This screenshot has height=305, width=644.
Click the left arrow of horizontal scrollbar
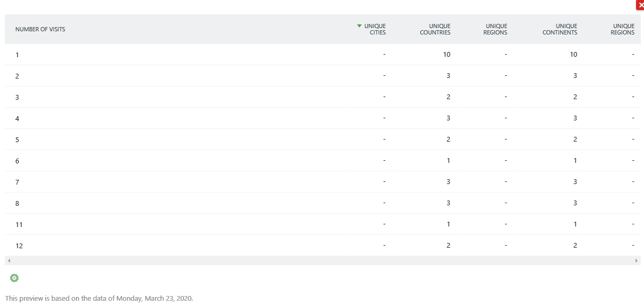click(x=9, y=261)
